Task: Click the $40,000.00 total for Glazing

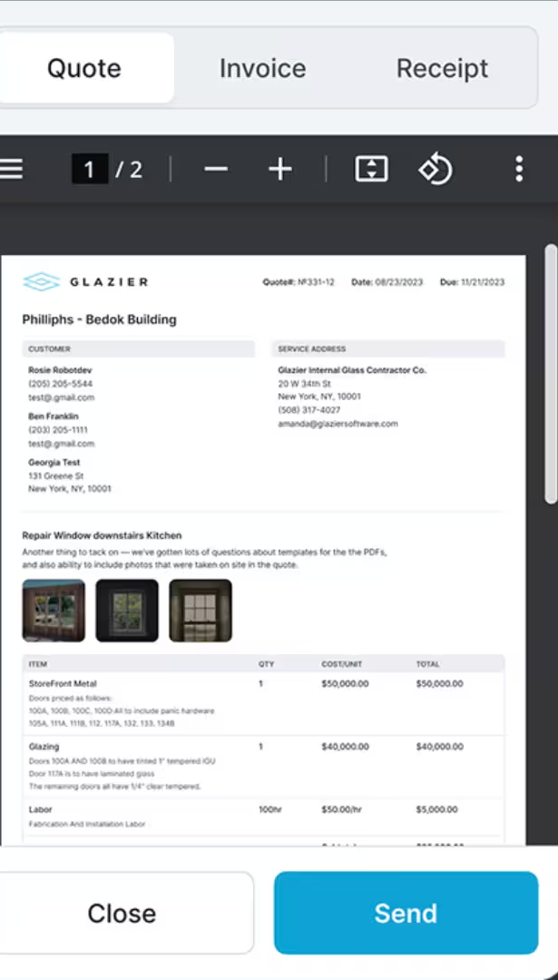Action: 440,746
